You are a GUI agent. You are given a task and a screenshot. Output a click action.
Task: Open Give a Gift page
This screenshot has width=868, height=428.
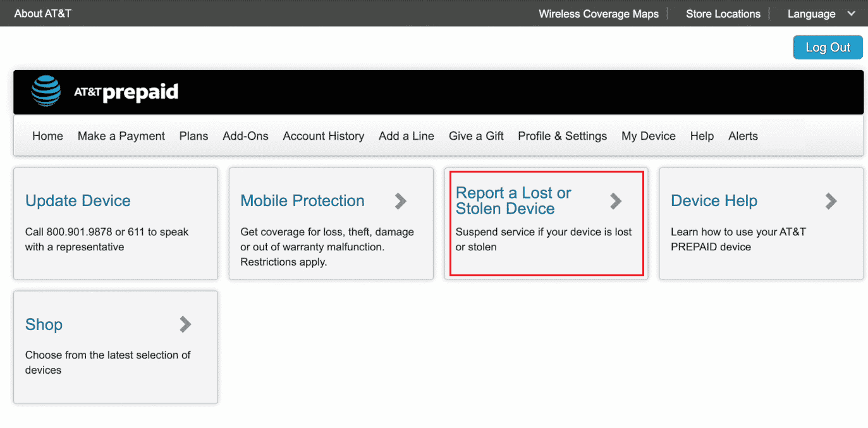(x=476, y=136)
